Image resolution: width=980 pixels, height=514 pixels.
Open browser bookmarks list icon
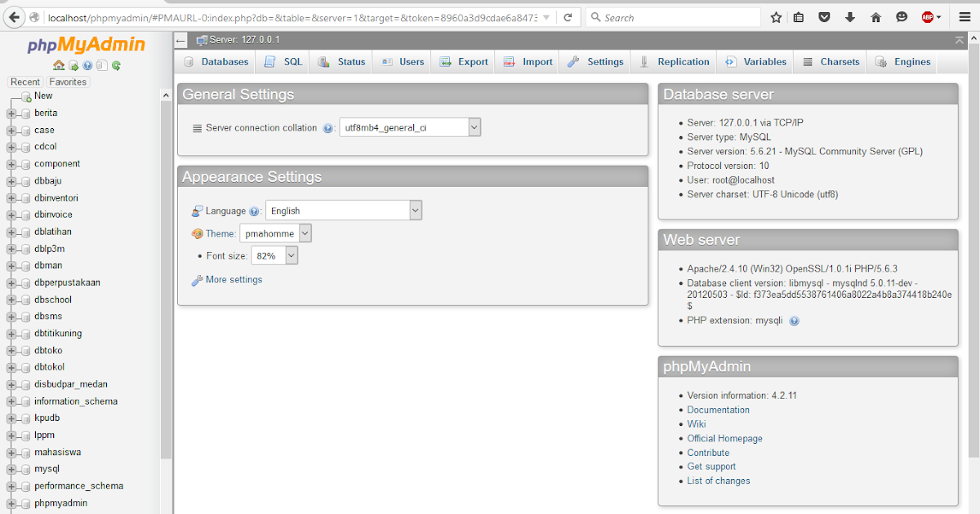point(799,17)
